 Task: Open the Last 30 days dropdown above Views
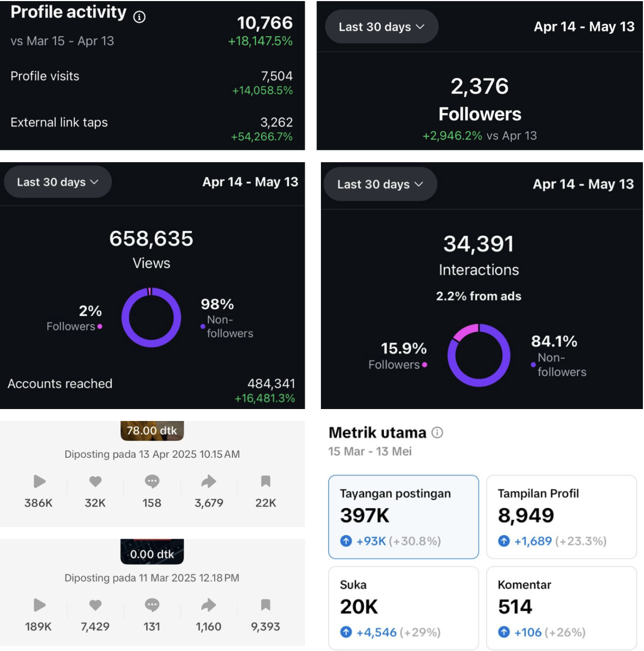[58, 182]
